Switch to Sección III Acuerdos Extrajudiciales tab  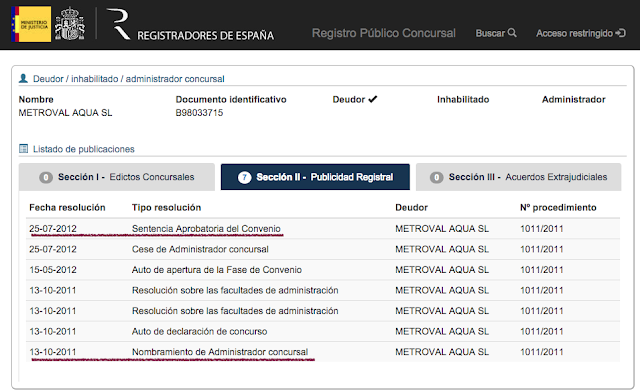(x=518, y=177)
